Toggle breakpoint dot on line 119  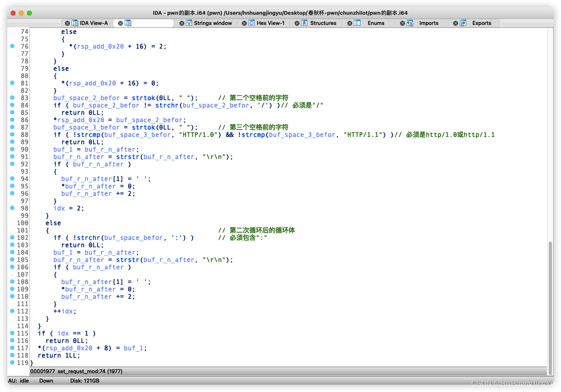12,363
